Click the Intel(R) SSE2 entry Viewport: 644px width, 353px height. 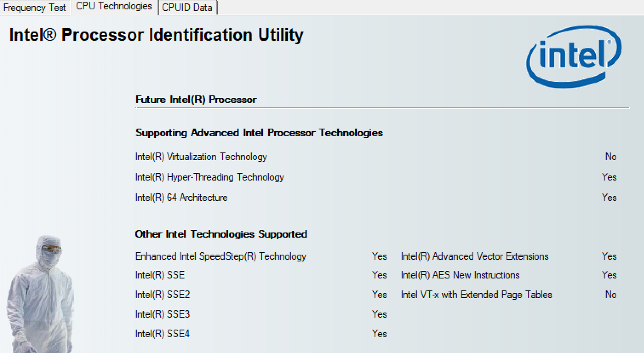click(162, 295)
